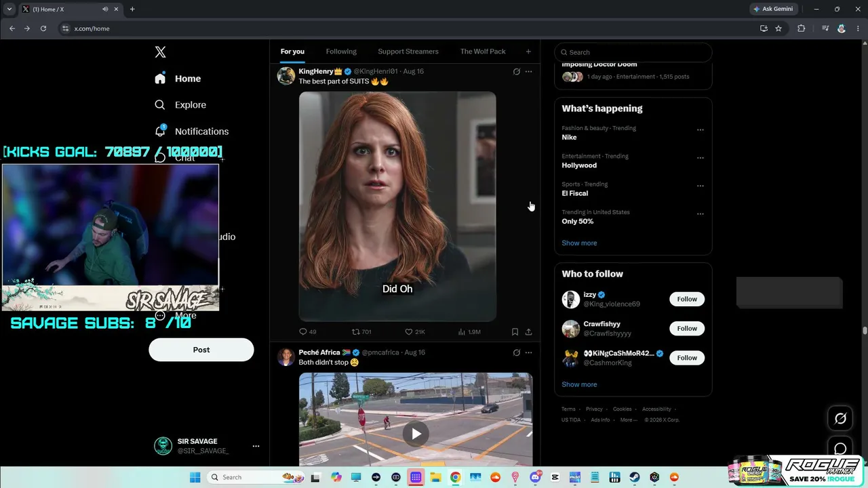This screenshot has height=488, width=868.
Task: Click the Windows taskbar Search box
Action: coord(255,477)
